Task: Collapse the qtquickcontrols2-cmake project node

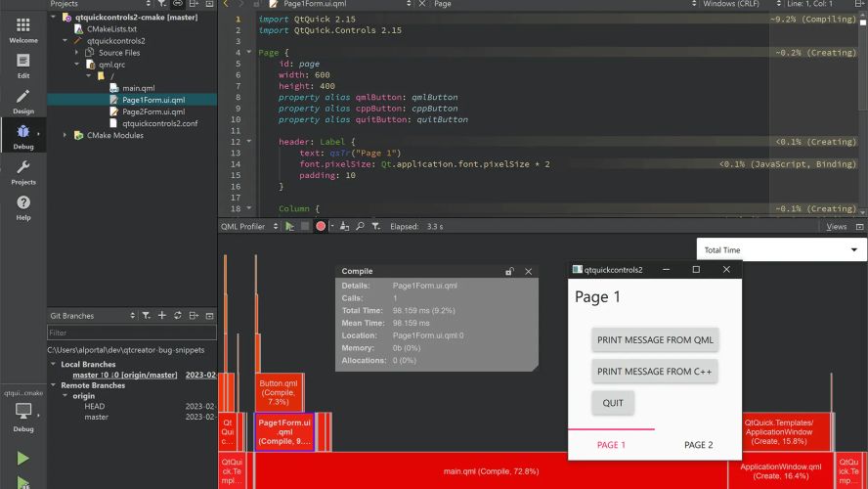Action: click(54, 18)
